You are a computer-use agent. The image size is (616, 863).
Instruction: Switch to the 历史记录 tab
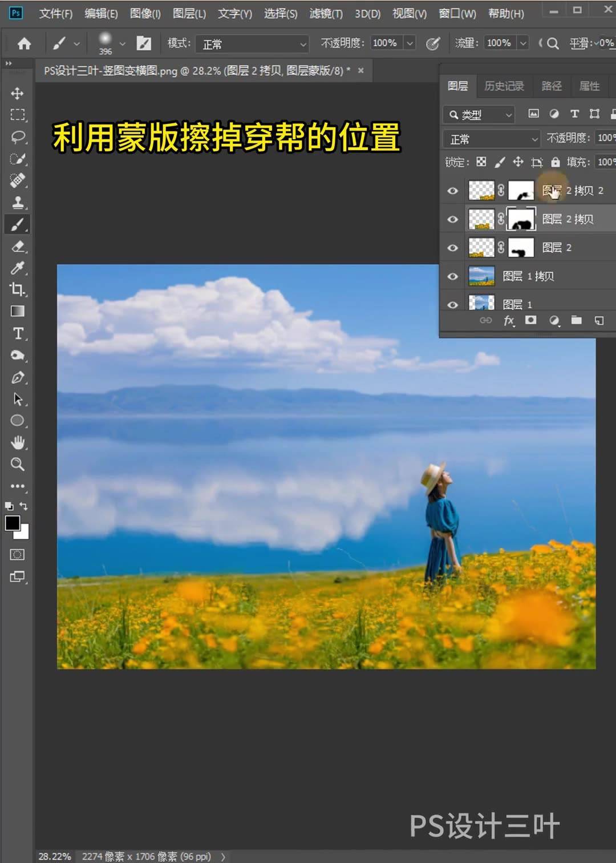(504, 86)
